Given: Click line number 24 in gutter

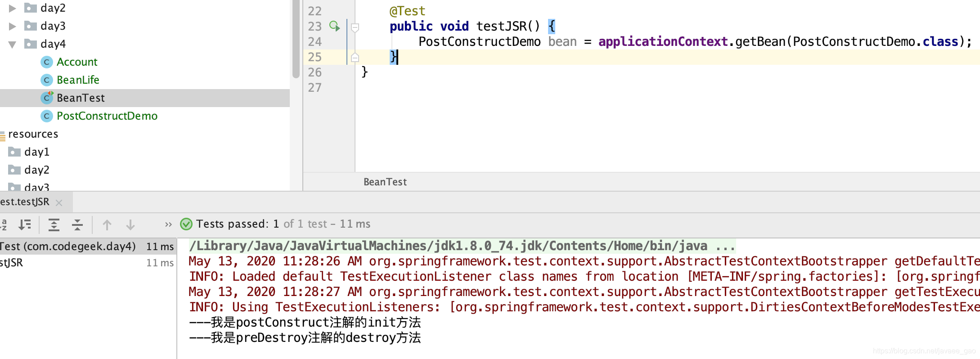Looking at the screenshot, I should [x=315, y=42].
